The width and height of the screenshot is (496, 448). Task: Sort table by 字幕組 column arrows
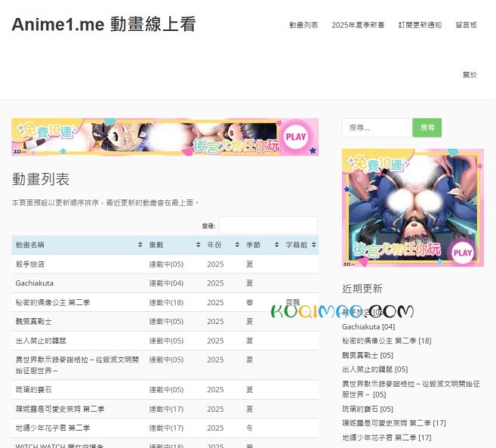pyautogui.click(x=314, y=245)
